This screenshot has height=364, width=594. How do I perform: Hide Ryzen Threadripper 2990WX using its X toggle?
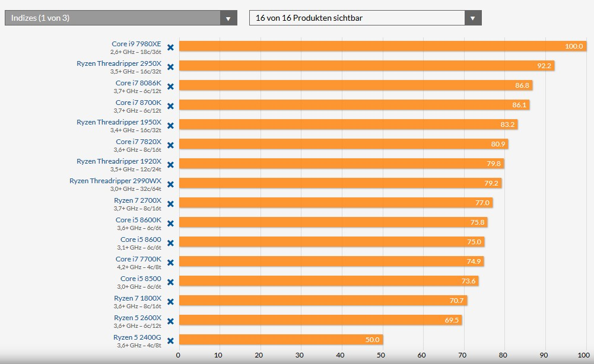pyautogui.click(x=170, y=184)
